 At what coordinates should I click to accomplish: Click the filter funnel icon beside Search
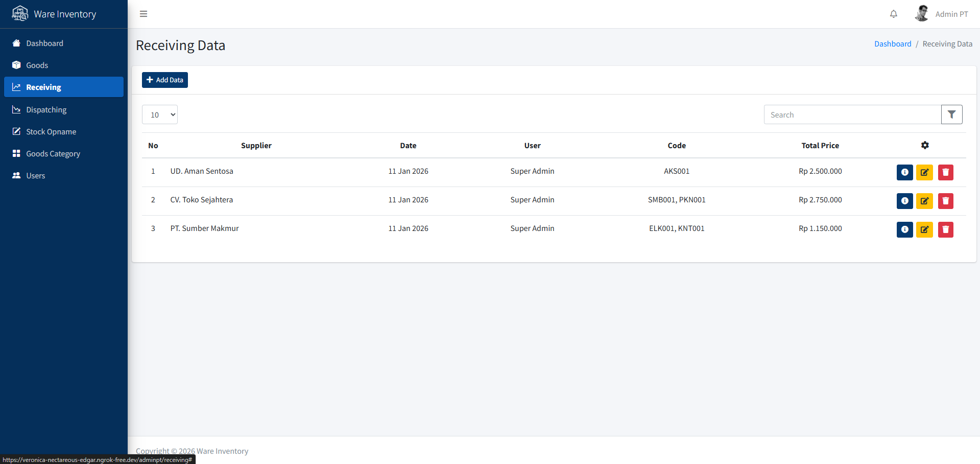click(951, 114)
